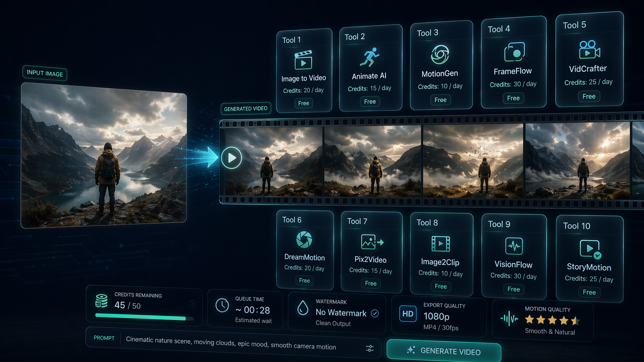Image resolution: width=644 pixels, height=362 pixels.
Task: Select the StoryMotion play icon
Action: click(590, 249)
